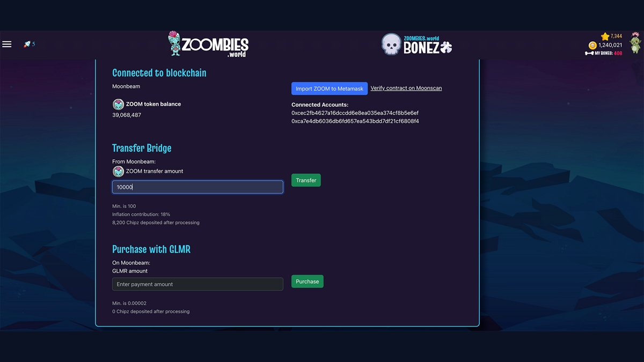Click Import ZOOM to Metamask button
The width and height of the screenshot is (644, 362).
pyautogui.click(x=330, y=88)
